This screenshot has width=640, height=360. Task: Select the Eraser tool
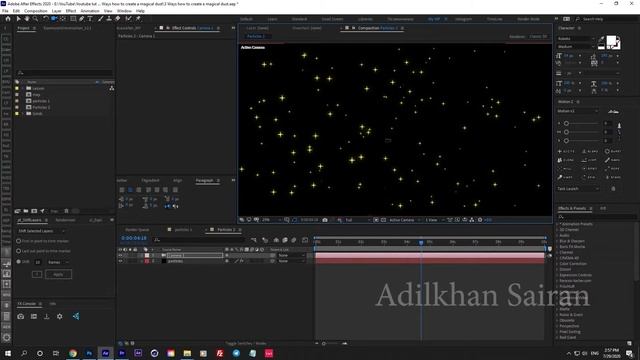[x=118, y=19]
